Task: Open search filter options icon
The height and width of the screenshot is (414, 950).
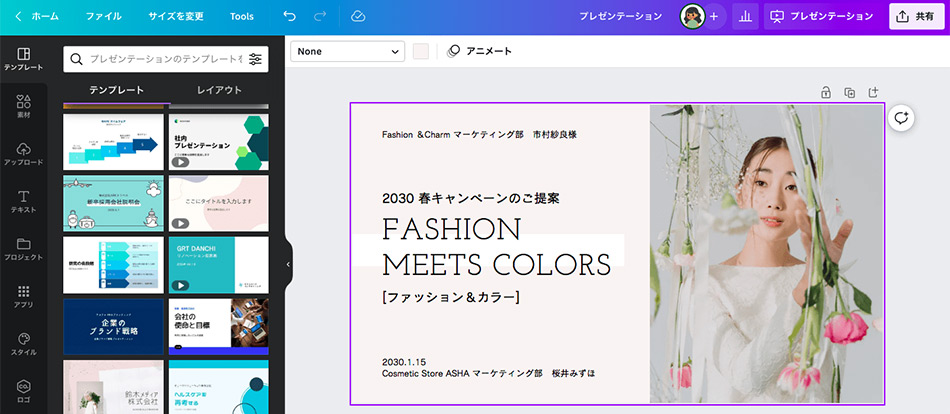Action: tap(256, 59)
